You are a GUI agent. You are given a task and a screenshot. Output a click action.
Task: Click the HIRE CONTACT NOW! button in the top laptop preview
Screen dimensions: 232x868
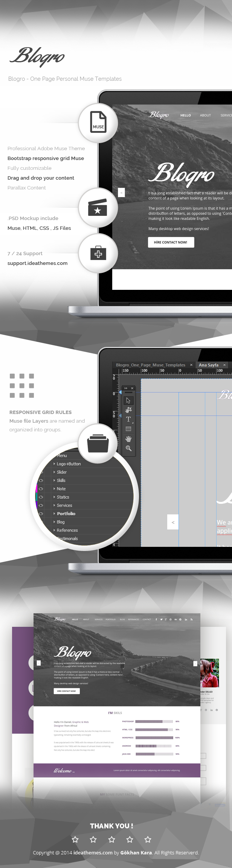(171, 242)
